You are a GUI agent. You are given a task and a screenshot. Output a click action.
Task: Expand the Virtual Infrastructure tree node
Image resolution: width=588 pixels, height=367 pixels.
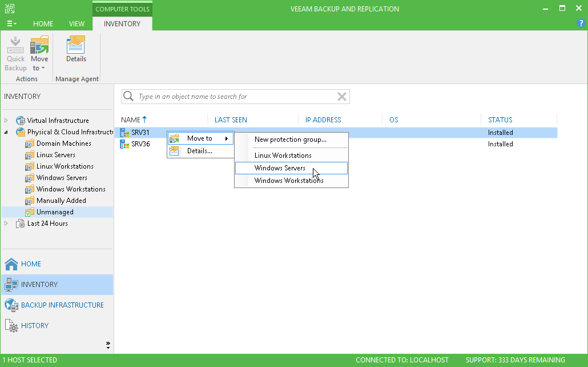coord(6,121)
